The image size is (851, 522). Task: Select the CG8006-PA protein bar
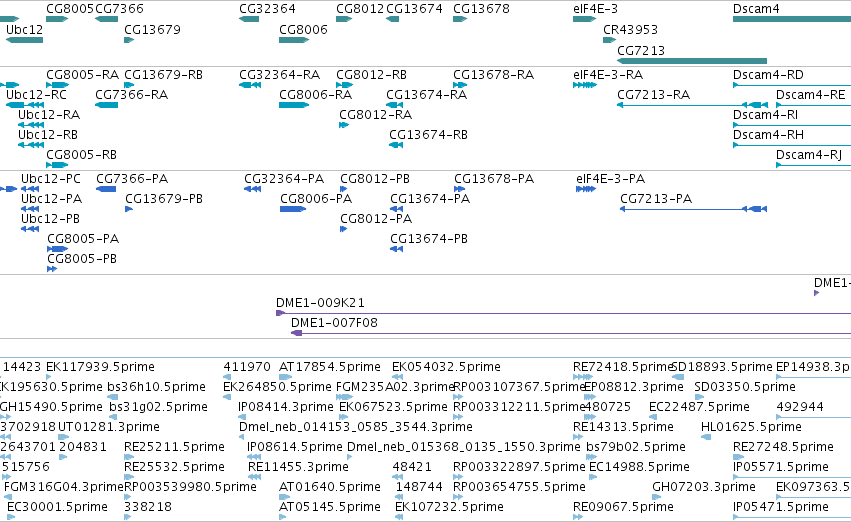(293, 209)
